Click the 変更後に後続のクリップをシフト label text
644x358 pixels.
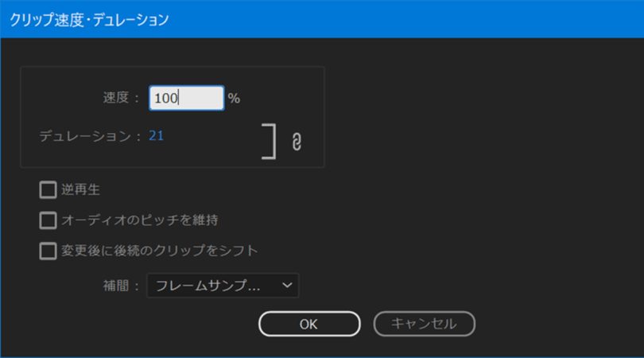[x=160, y=251]
